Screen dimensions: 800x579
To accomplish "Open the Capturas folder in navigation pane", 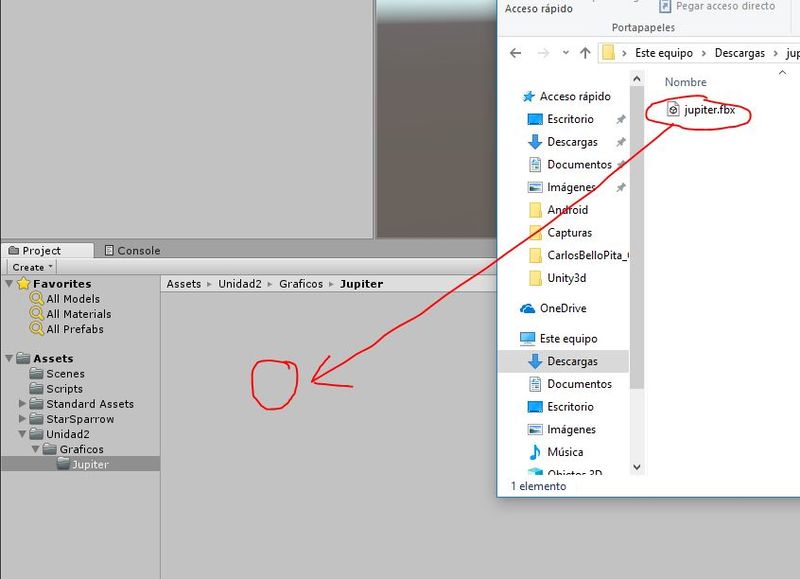I will 569,233.
